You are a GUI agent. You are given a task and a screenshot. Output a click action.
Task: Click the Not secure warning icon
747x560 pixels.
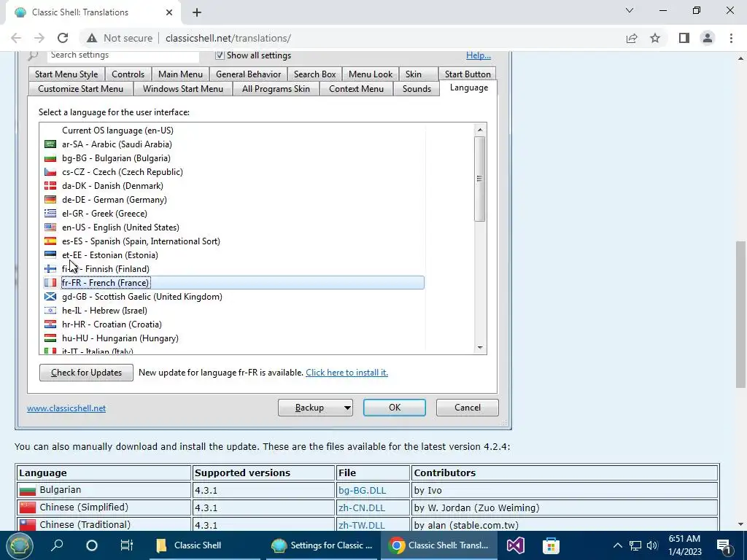pyautogui.click(x=91, y=38)
